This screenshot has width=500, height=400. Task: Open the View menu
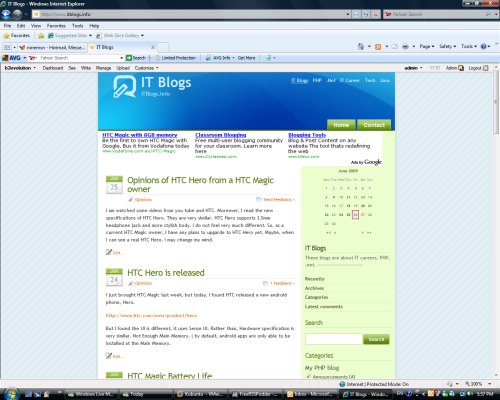(36, 26)
